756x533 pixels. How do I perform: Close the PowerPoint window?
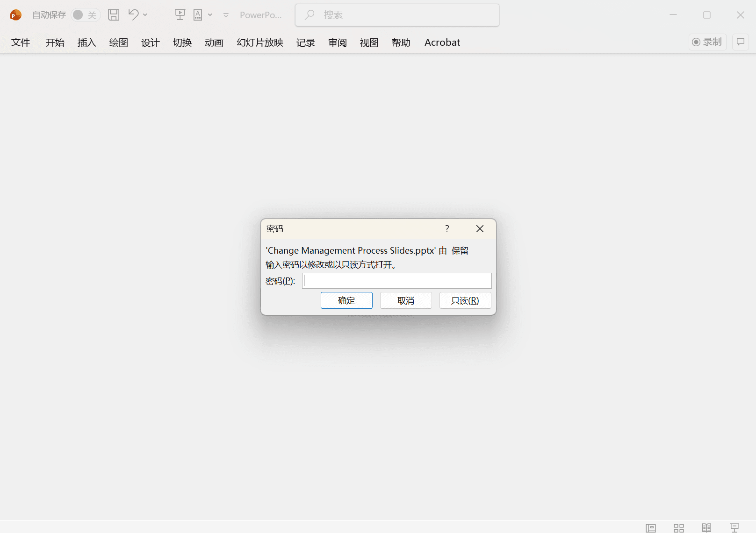741,15
